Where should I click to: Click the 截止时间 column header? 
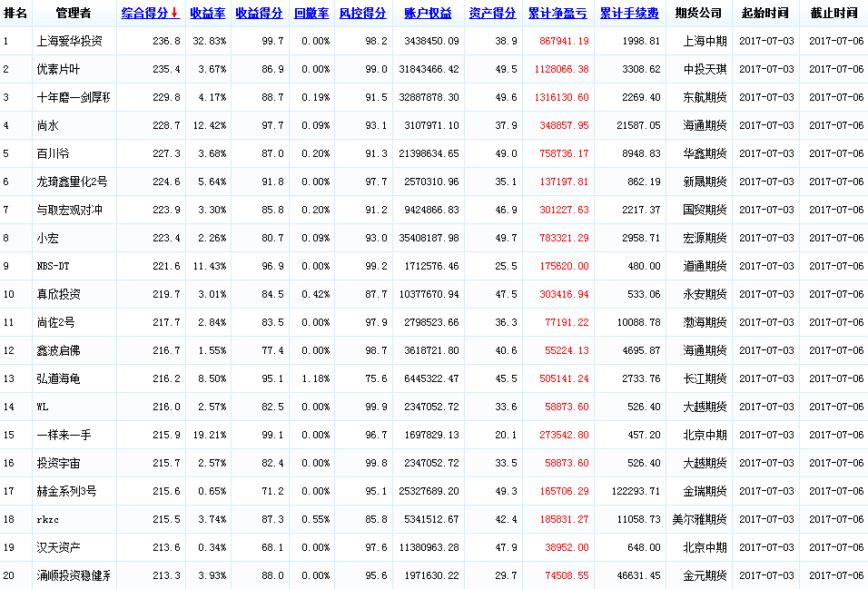[834, 14]
